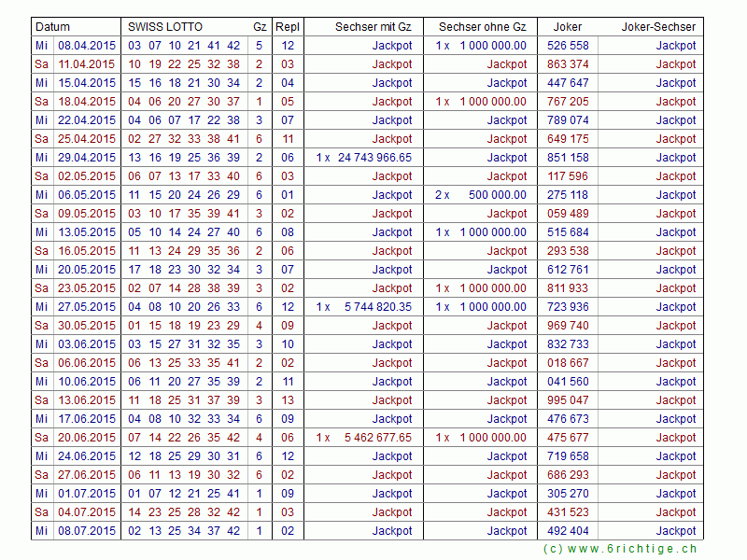Click the Datum column header
This screenshot has height=560, width=747.
[52, 27]
